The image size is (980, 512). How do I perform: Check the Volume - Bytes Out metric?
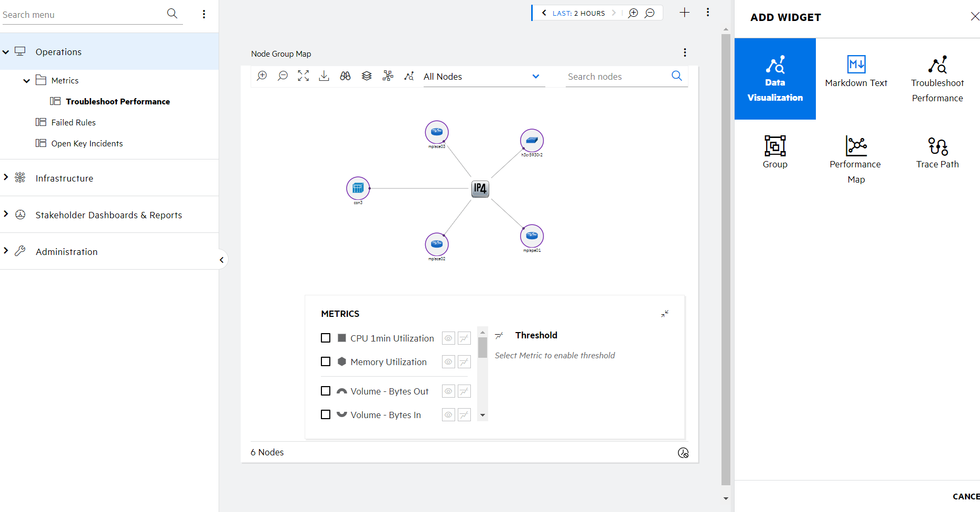pyautogui.click(x=326, y=391)
